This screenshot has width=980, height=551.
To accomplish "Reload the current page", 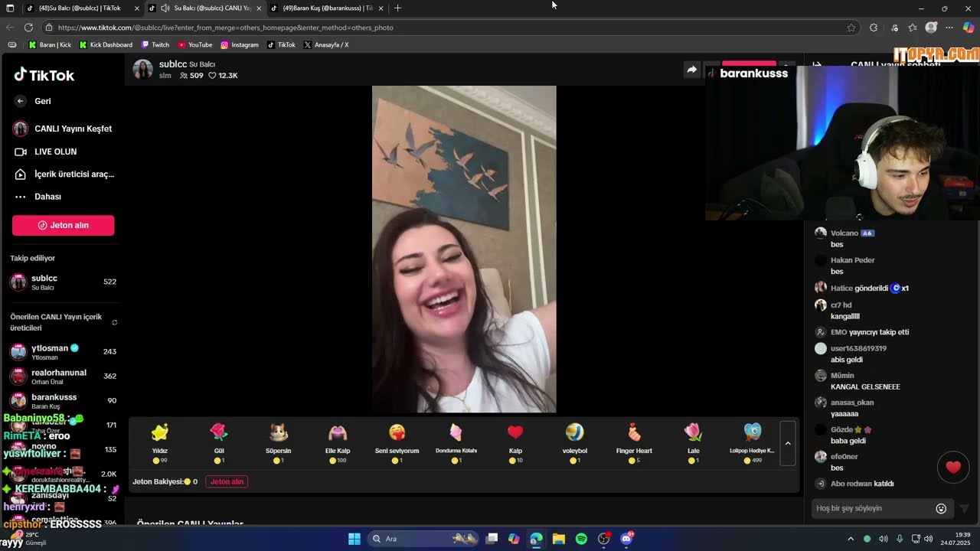I will pyautogui.click(x=28, y=28).
